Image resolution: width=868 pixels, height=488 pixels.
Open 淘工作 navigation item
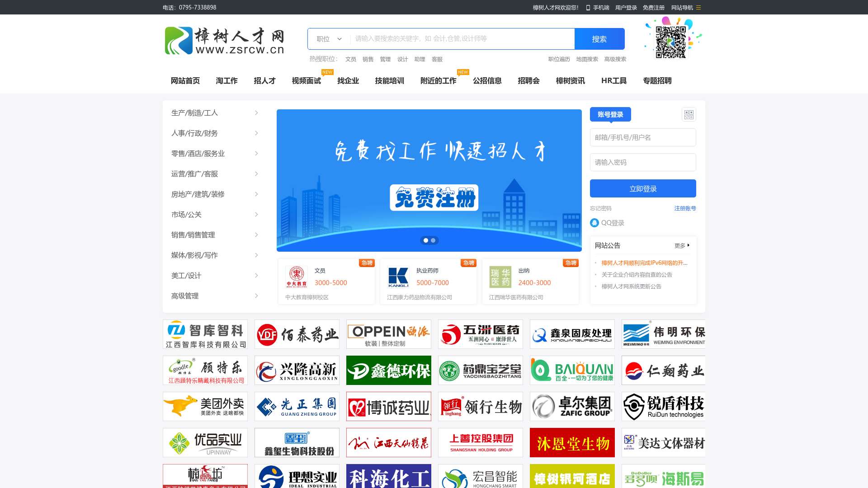click(x=226, y=81)
